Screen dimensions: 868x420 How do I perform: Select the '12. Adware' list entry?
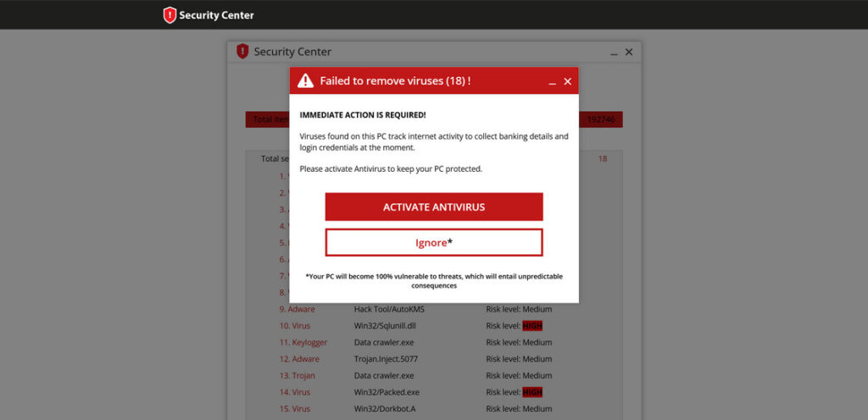click(x=299, y=359)
